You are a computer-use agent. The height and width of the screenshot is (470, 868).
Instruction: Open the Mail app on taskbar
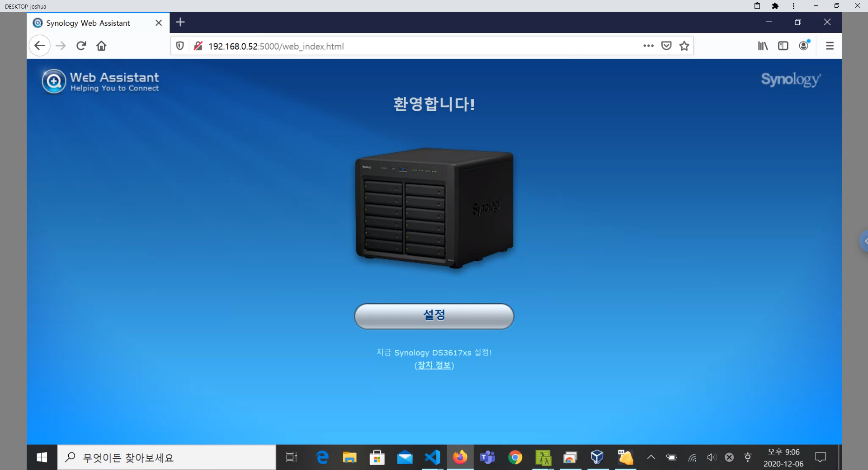click(405, 457)
